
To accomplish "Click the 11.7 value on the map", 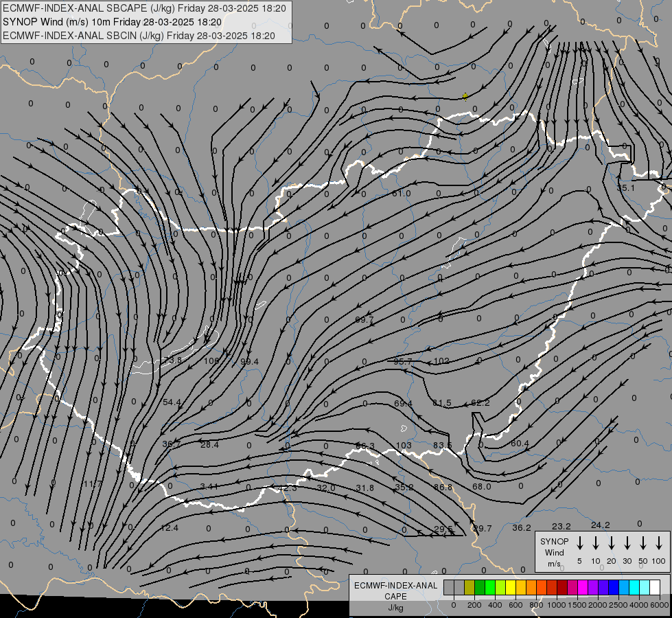I will 93,484.
